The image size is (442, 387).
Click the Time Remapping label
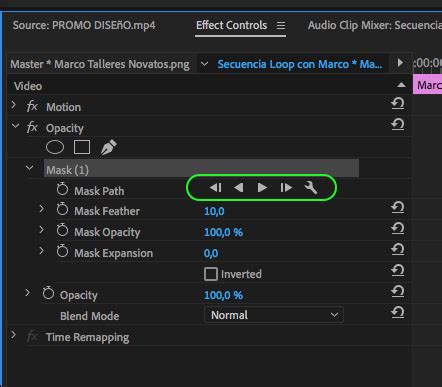[x=87, y=337]
